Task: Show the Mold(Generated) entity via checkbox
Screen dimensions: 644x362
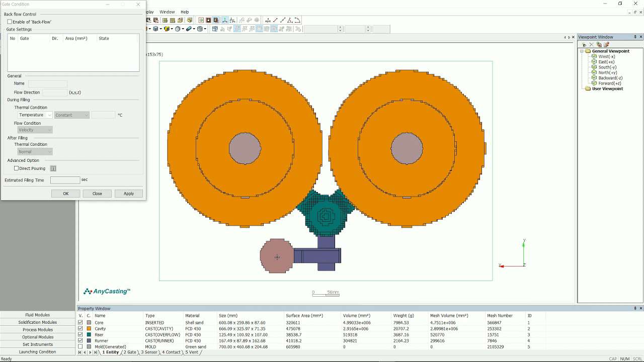Action: click(x=80, y=347)
